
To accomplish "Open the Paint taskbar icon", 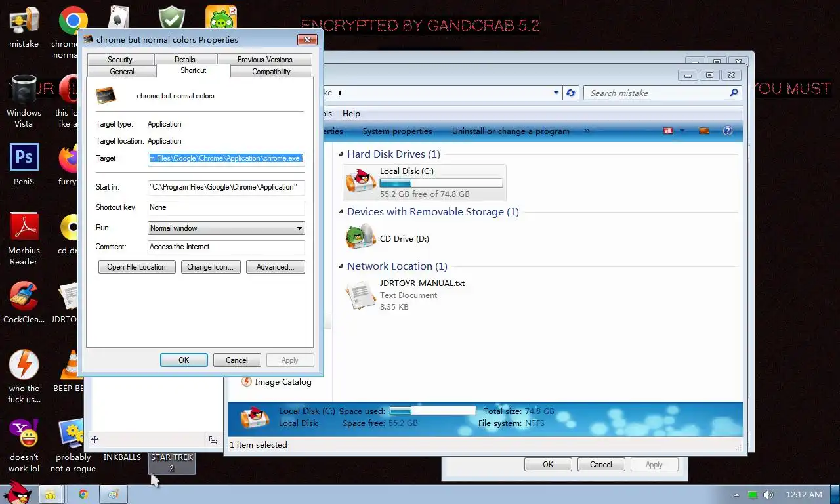I will coord(113,494).
